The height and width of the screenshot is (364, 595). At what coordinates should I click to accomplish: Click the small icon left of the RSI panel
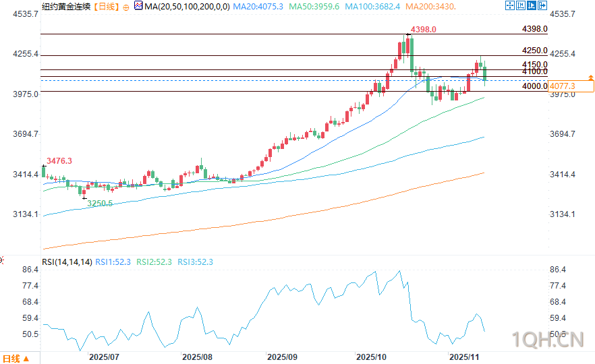pyautogui.click(x=2, y=260)
